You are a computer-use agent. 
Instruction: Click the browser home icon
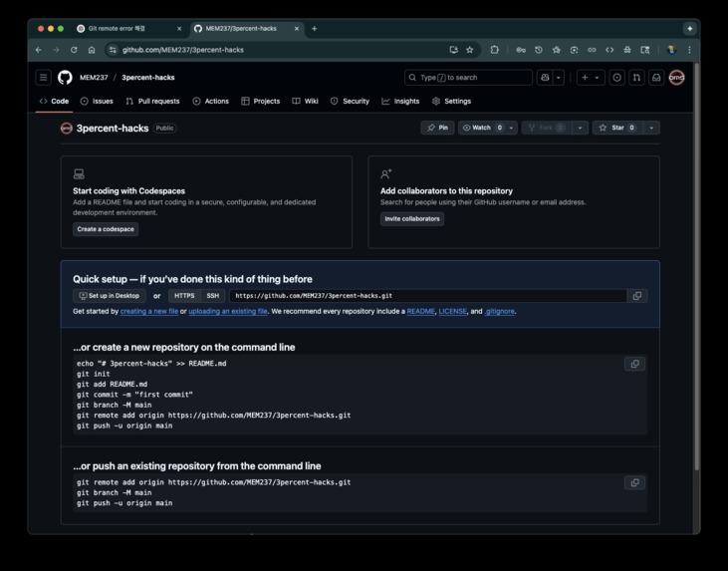coord(92,50)
